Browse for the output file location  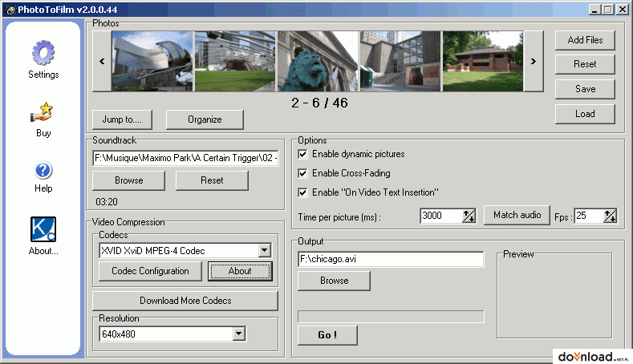point(334,281)
